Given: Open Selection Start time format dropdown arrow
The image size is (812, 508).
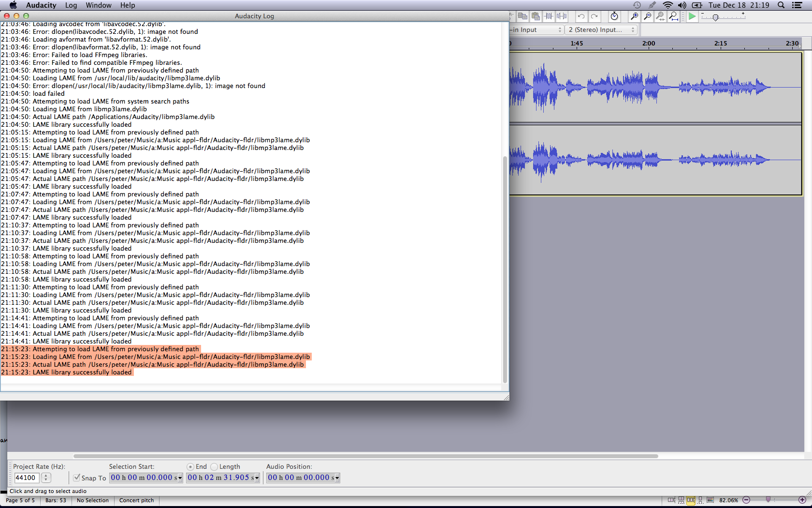Looking at the screenshot, I should pyautogui.click(x=180, y=478).
